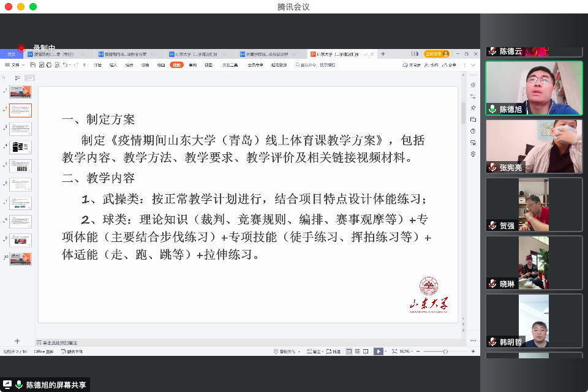The width and height of the screenshot is (588, 392).
Task: Select 张宪亮's video tile in participant list
Action: pyautogui.click(x=533, y=146)
